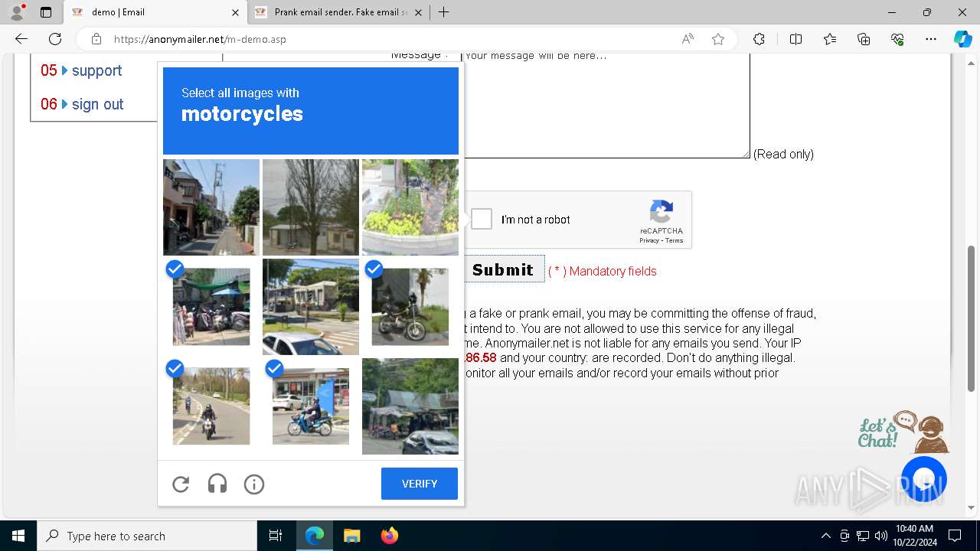Screen dimensions: 980x551
Task: Select the white car intersection image tile
Action: pos(311,307)
